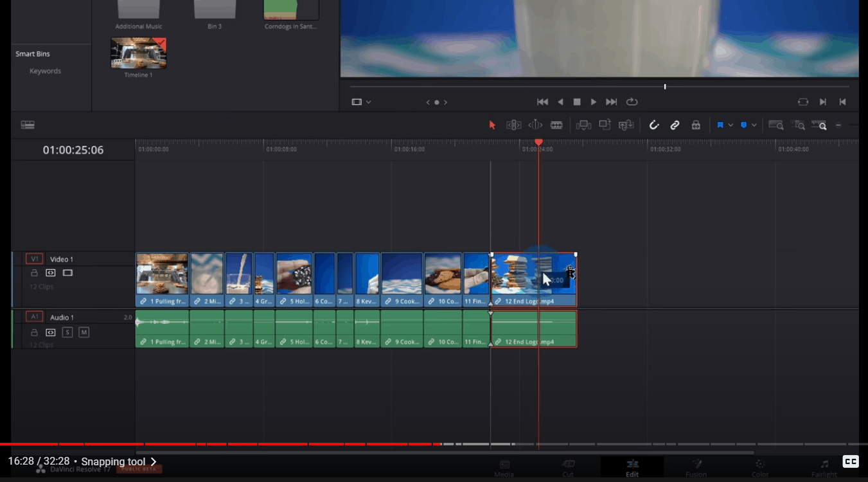
Task: Select the Corndogs in Sant... clip thumbnail
Action: pos(291,10)
